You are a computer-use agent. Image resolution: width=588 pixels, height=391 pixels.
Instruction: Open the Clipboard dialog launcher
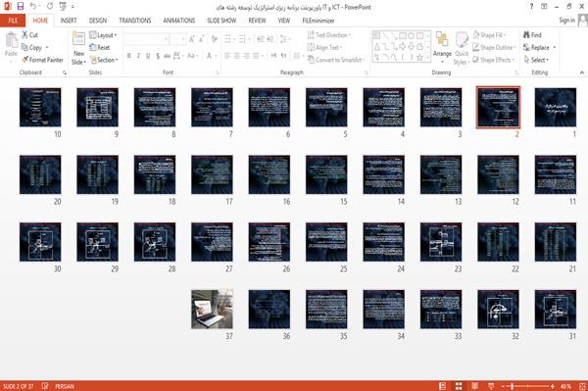point(65,73)
